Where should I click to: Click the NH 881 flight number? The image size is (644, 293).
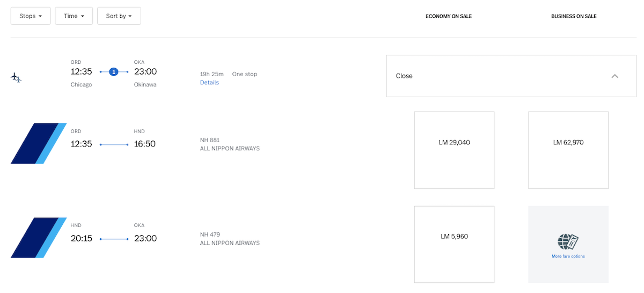(210, 141)
